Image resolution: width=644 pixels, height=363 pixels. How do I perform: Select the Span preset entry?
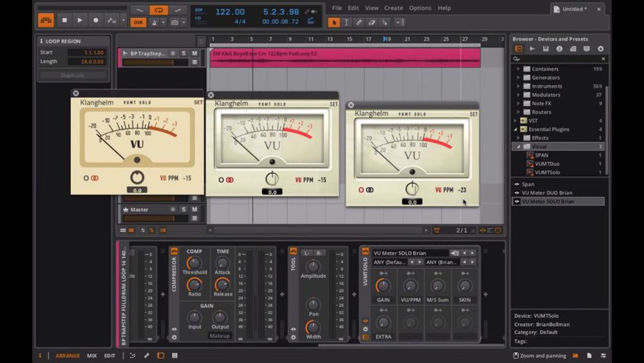click(528, 184)
